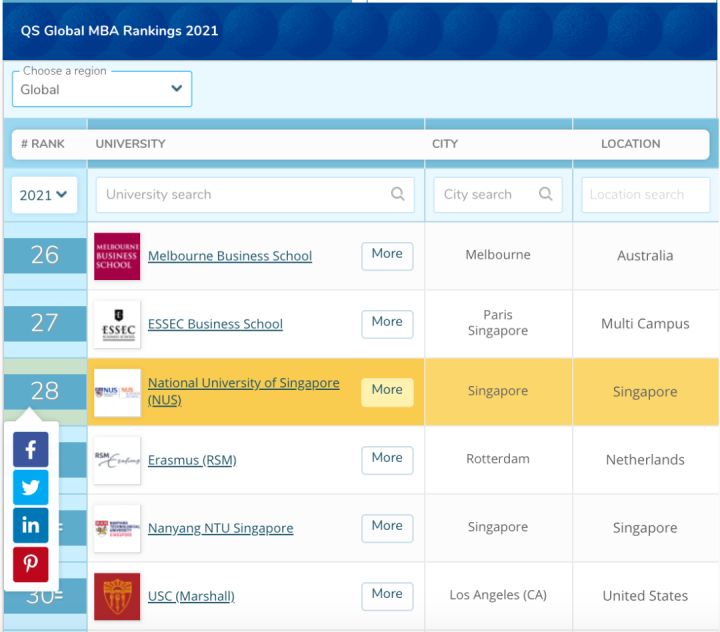Click the Melbourne city cell
The width and height of the screenshot is (720, 632).
498,255
